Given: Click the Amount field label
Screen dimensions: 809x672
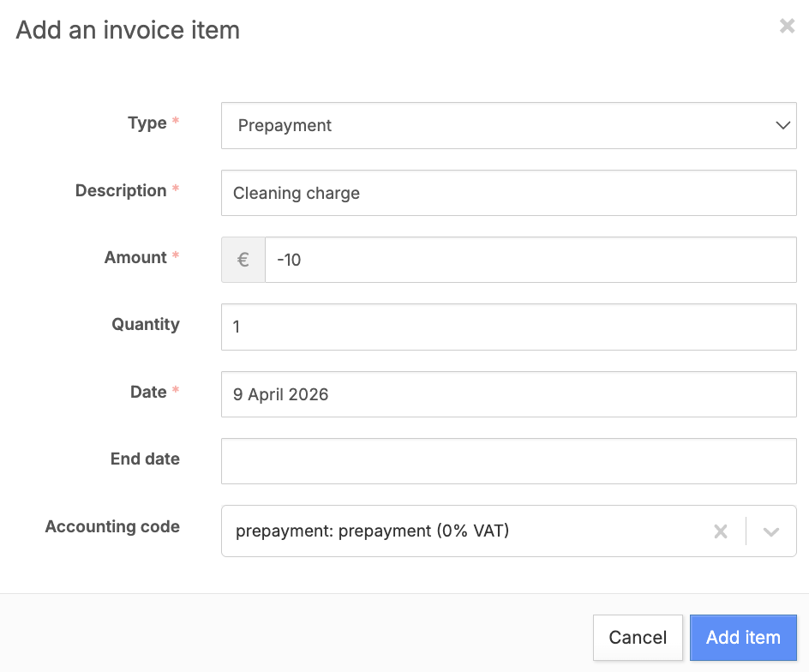Looking at the screenshot, I should point(135,257).
